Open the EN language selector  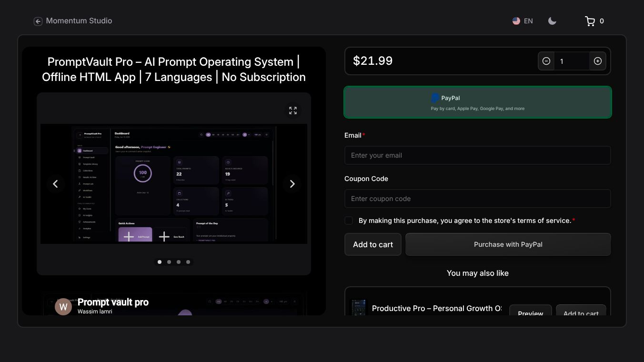pos(528,21)
